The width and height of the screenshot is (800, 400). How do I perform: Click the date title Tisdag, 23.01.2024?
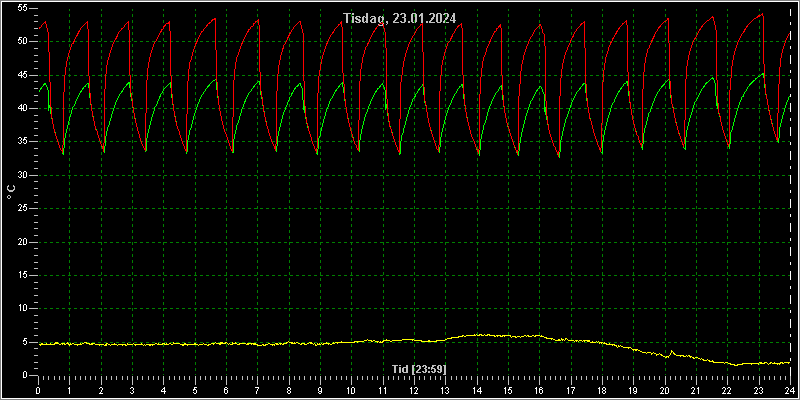click(x=399, y=18)
